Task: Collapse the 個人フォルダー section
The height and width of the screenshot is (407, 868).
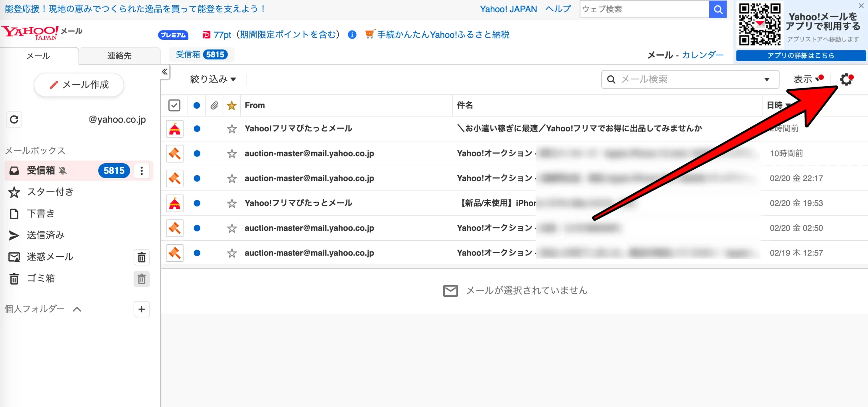Action: [77, 309]
